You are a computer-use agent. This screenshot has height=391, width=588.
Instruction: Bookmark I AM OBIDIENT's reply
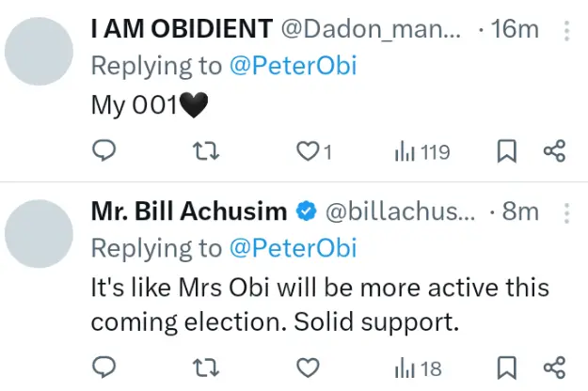click(507, 150)
